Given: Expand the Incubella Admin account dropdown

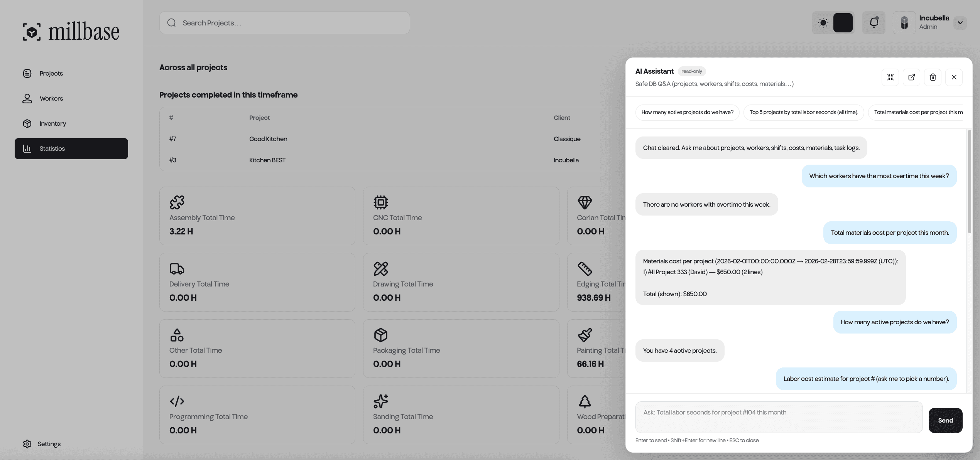Looking at the screenshot, I should tap(960, 23).
